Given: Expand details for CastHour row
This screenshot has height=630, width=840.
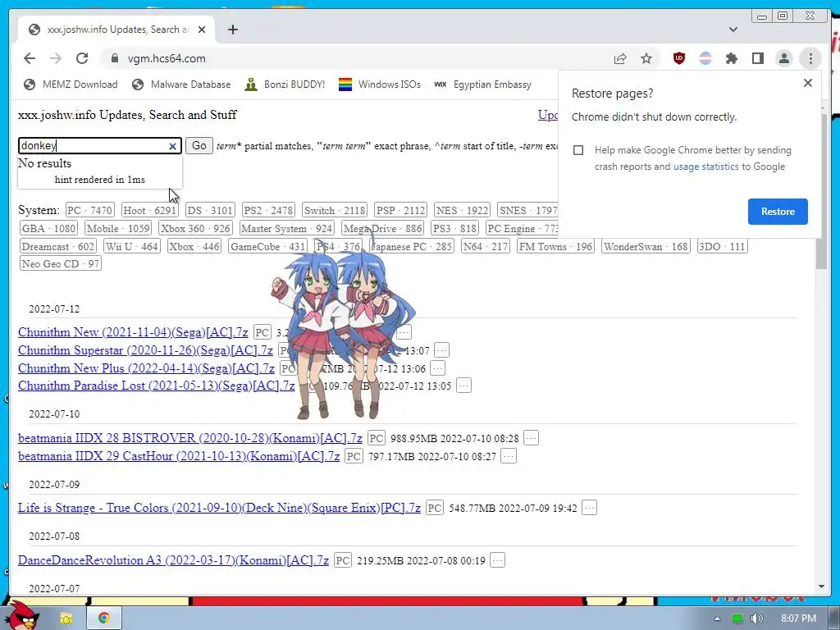Looking at the screenshot, I should (509, 456).
